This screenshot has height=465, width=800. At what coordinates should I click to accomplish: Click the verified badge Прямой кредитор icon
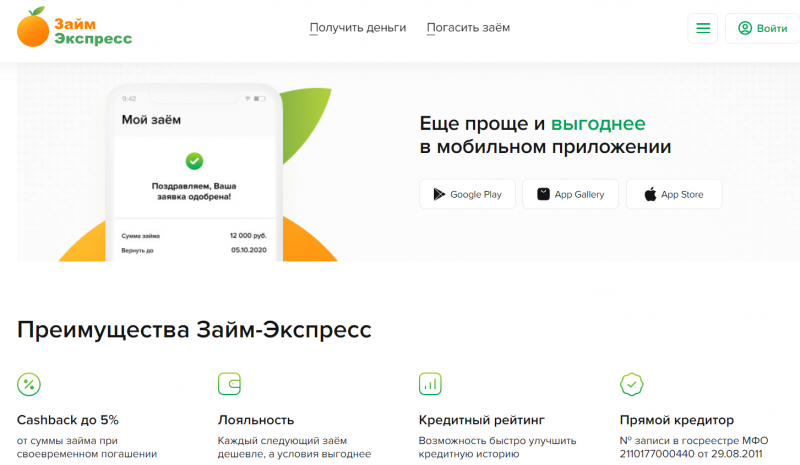[x=632, y=384]
